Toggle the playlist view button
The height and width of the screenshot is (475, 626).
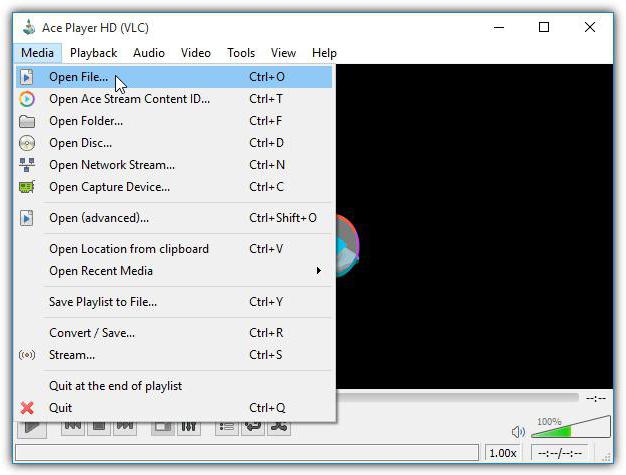pyautogui.click(x=227, y=427)
